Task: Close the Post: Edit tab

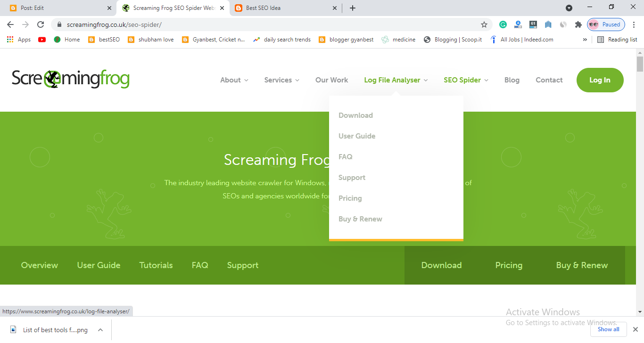Action: coord(109,8)
